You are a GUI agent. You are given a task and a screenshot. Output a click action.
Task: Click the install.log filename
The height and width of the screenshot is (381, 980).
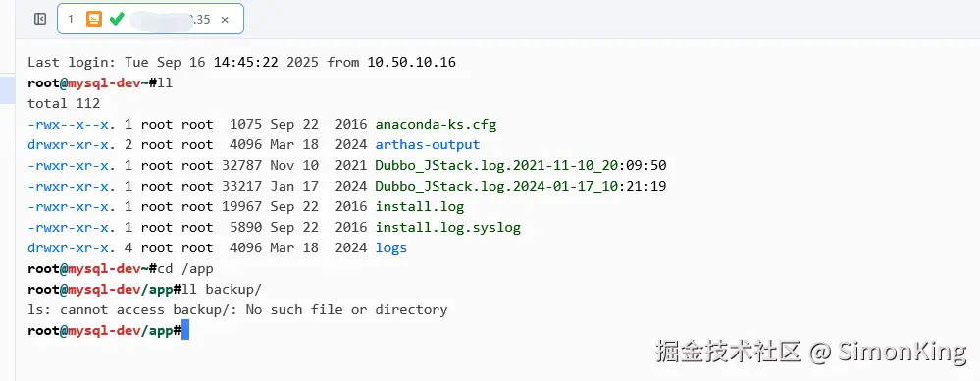tap(420, 207)
